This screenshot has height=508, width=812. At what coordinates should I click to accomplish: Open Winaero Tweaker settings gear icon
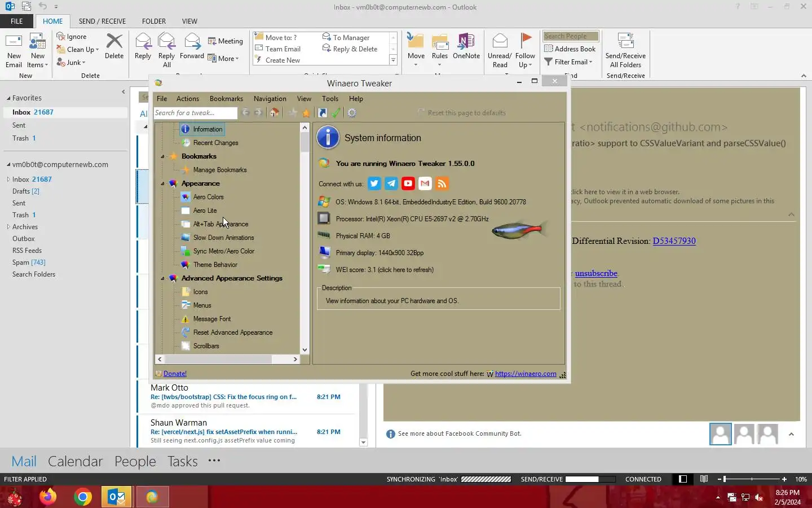tap(352, 113)
